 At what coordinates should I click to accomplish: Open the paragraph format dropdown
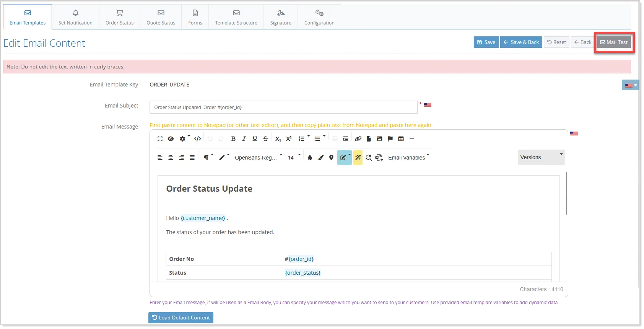(208, 157)
